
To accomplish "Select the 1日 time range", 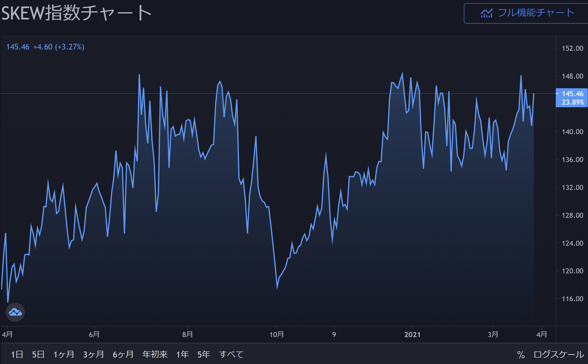I will coord(17,354).
